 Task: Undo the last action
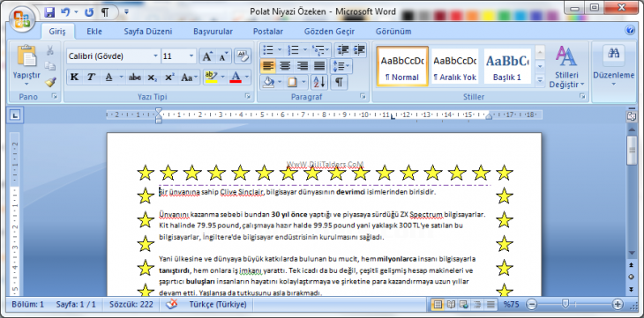click(x=65, y=12)
